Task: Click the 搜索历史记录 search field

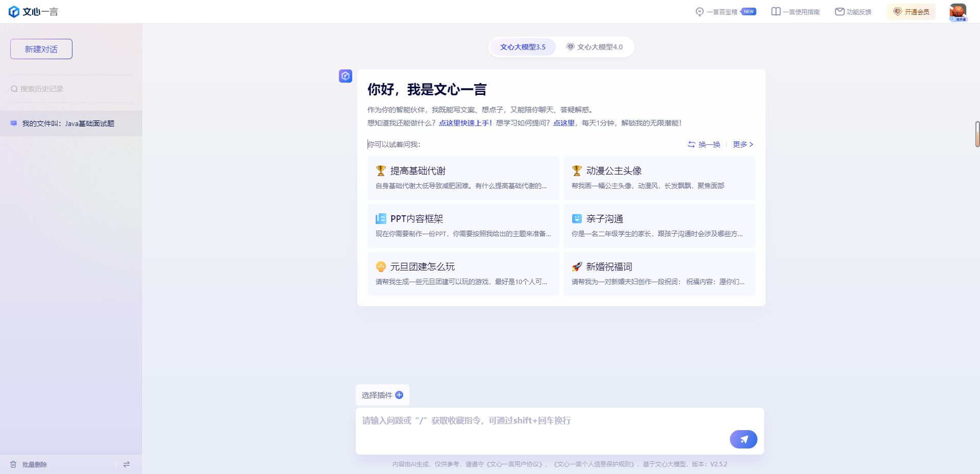Action: [71, 89]
